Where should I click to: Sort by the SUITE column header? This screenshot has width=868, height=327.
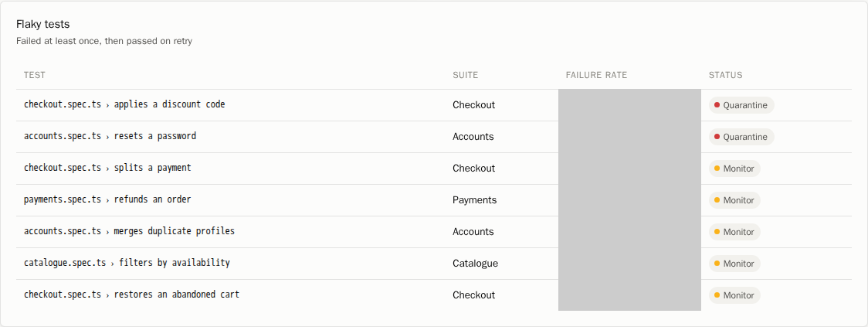(x=465, y=75)
